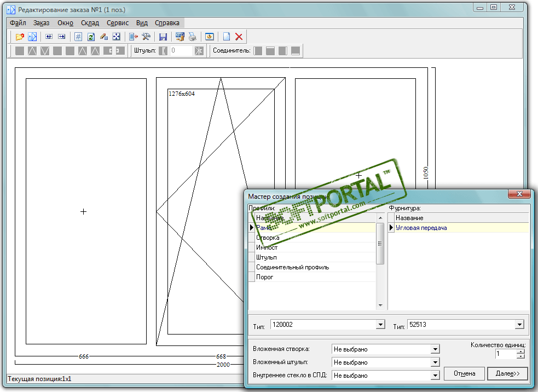Image resolution: width=538 pixels, height=392 pixels.
Task: Expand the profile Тип 120002 dropdown
Action: point(380,324)
